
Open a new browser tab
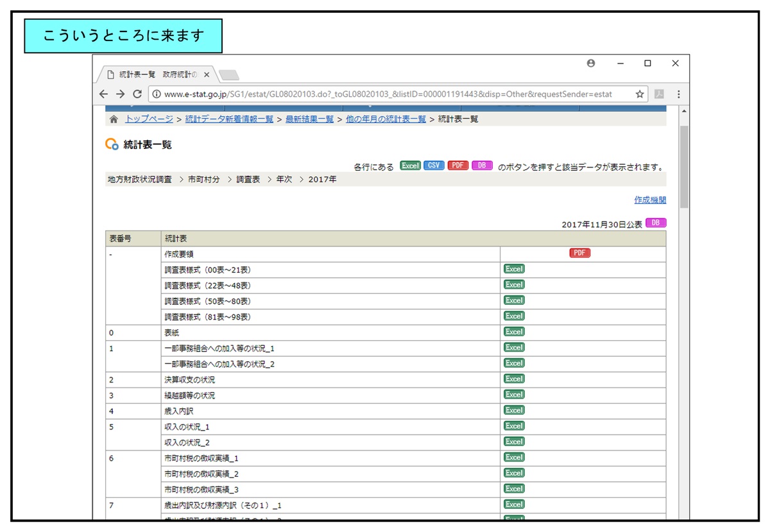pyautogui.click(x=228, y=75)
